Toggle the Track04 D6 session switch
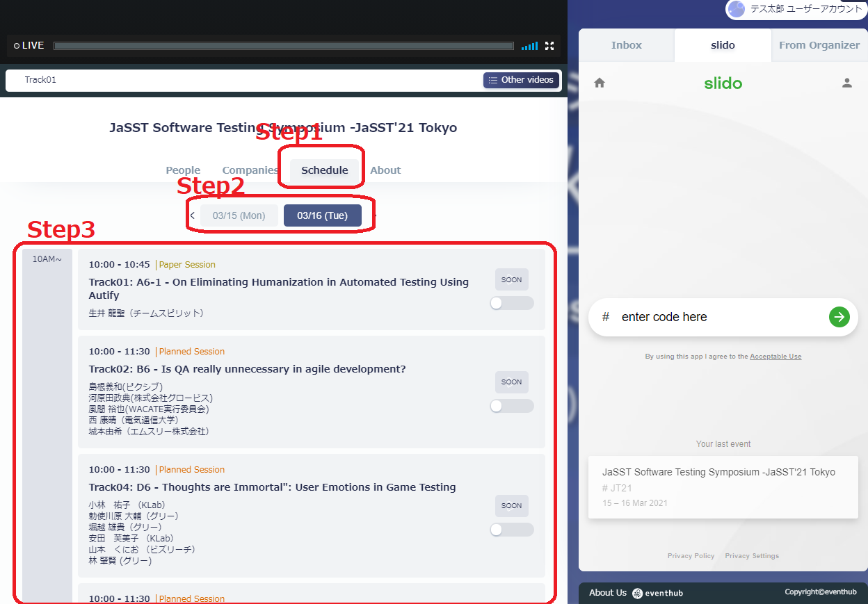Viewport: 868px width, 604px height. point(511,530)
